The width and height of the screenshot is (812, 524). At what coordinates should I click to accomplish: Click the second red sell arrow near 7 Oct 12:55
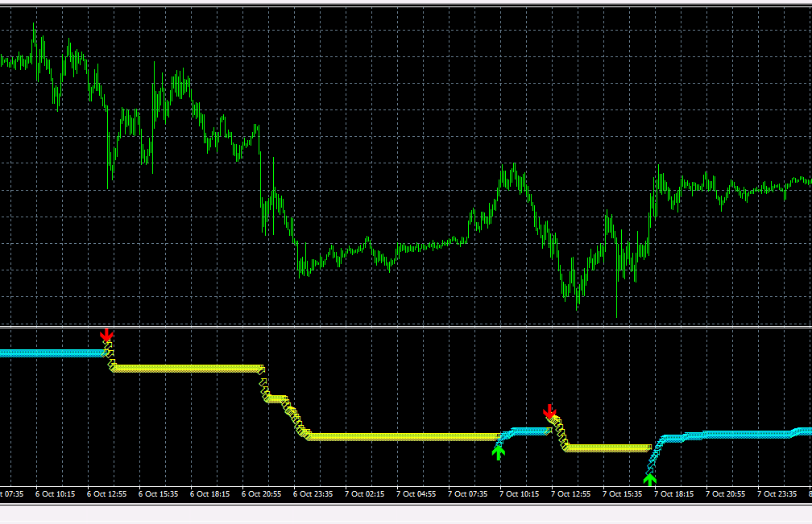(x=550, y=412)
